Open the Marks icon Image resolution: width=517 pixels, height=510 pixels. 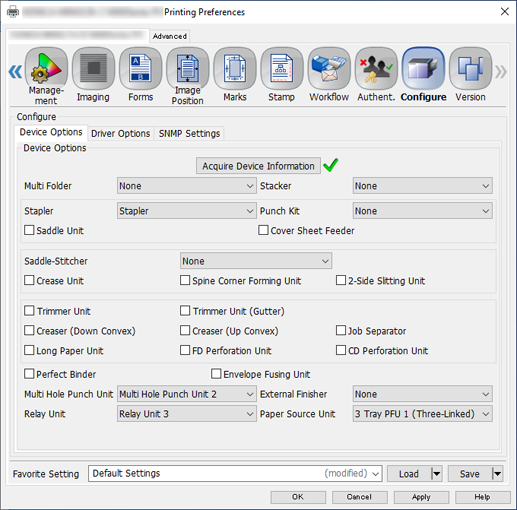235,69
